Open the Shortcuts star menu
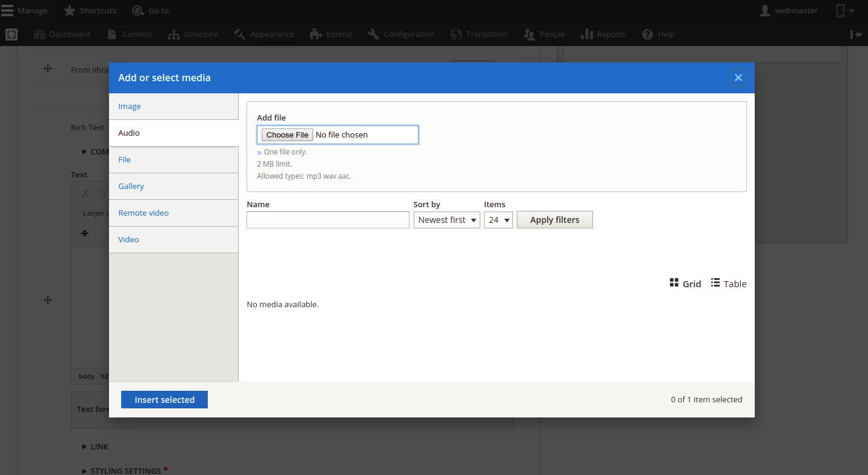 (90, 10)
